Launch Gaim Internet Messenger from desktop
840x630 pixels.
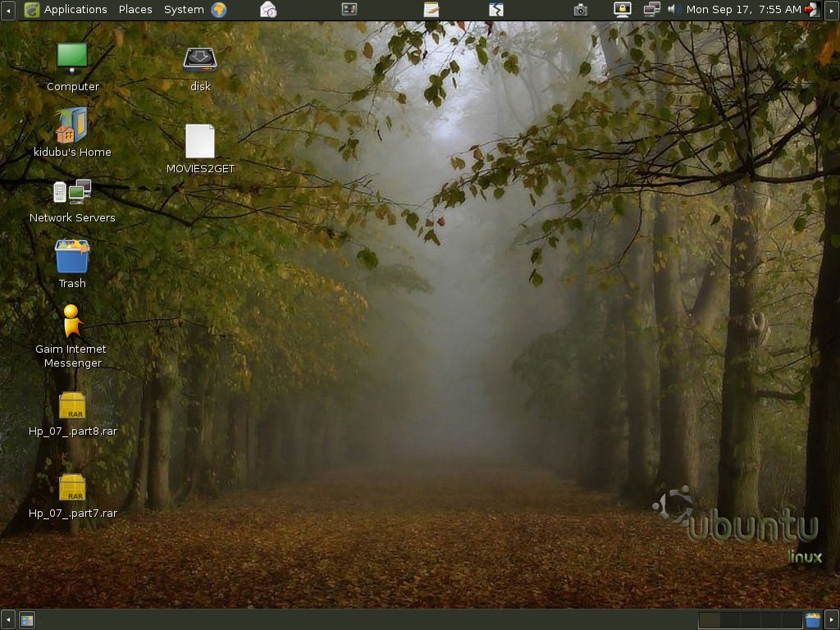point(72,321)
